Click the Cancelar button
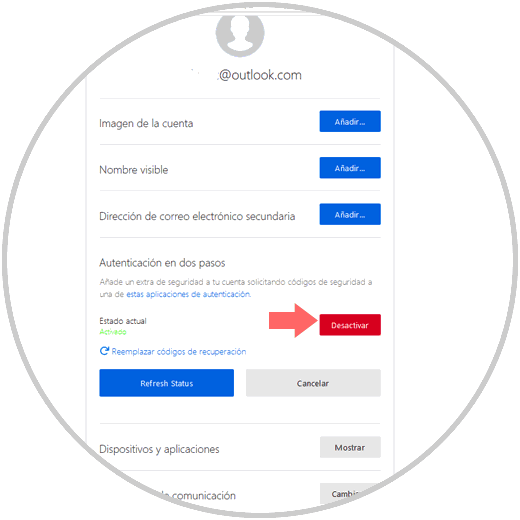 313,383
